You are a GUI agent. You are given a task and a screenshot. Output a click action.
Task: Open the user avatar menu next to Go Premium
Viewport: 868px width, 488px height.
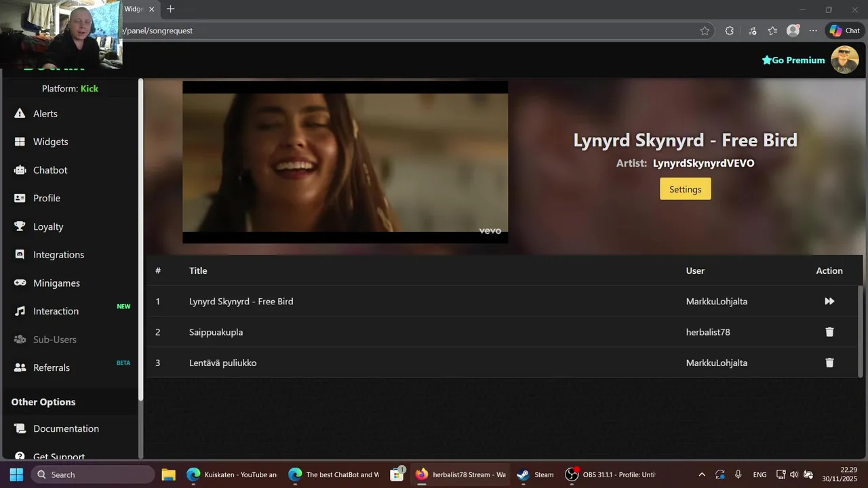[x=845, y=60]
